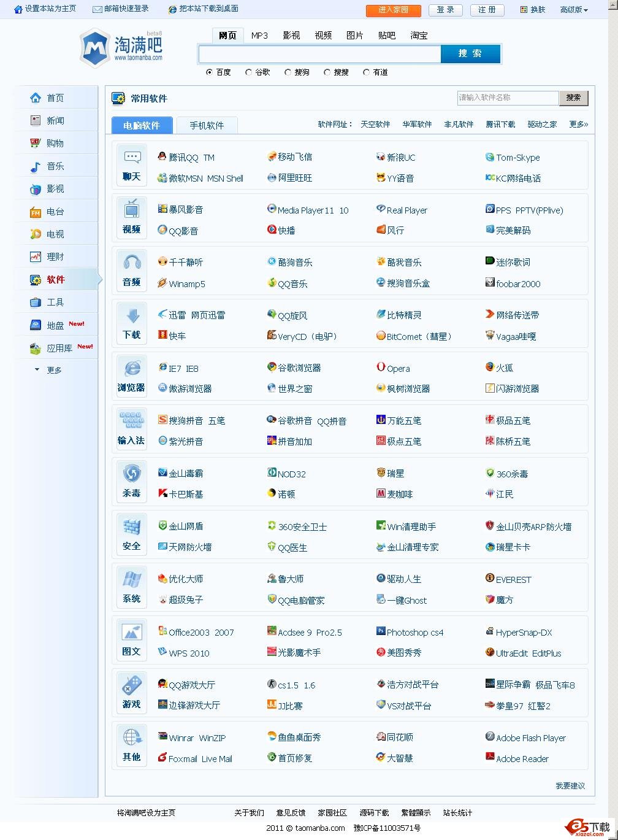Select the 搜搜 search engine radio
Image resolution: width=618 pixels, height=840 pixels.
pyautogui.click(x=327, y=72)
